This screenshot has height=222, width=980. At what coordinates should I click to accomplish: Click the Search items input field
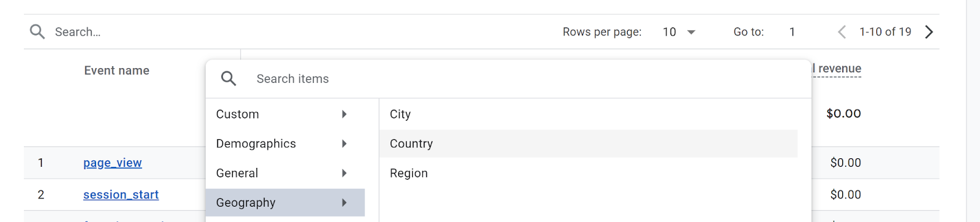(x=527, y=78)
